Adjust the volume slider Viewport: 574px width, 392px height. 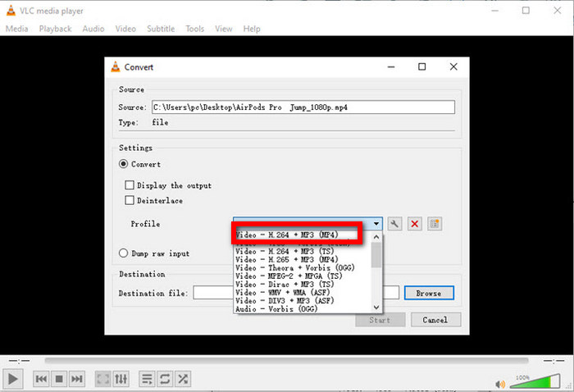[x=536, y=381]
